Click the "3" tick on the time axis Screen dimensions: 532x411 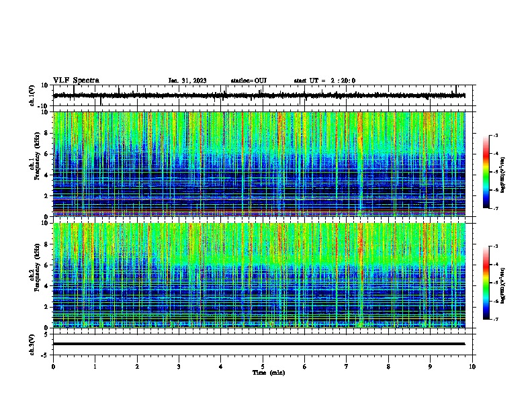point(179,367)
